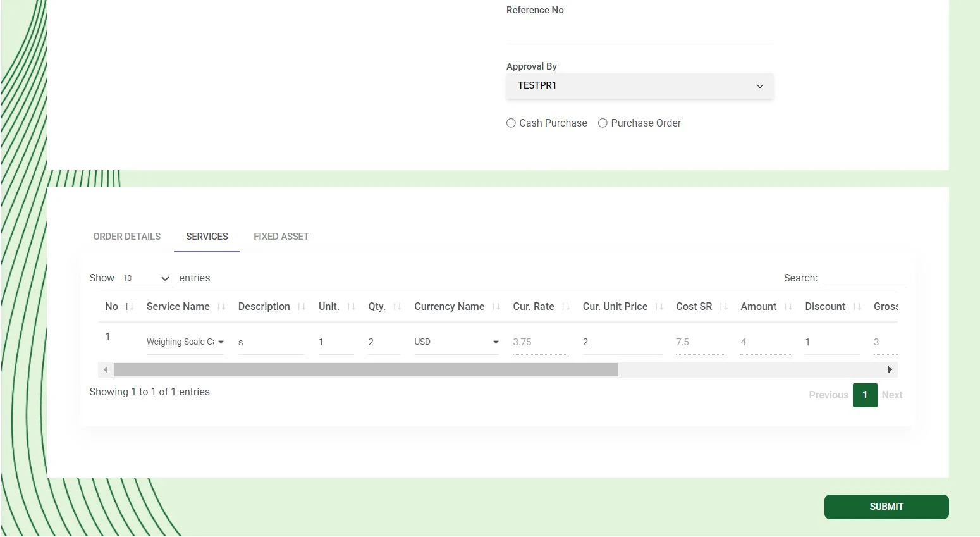Screen dimensions: 980x537
Task: Click the Gross column header
Action: tap(886, 307)
